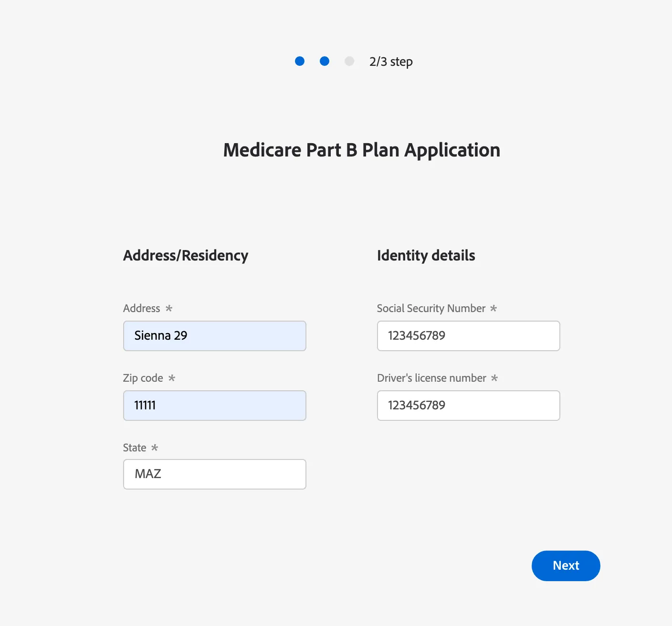This screenshot has width=672, height=626.
Task: Click the Next button
Action: click(x=566, y=566)
